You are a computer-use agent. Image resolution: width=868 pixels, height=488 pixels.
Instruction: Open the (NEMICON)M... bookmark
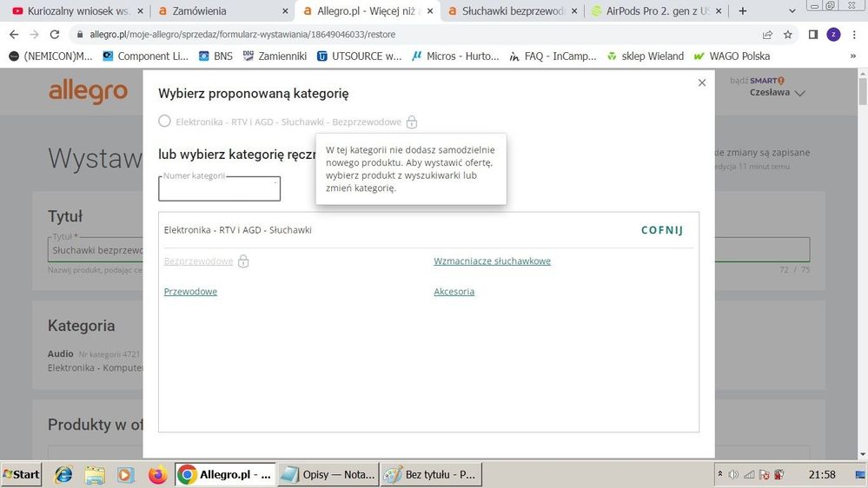(51, 56)
